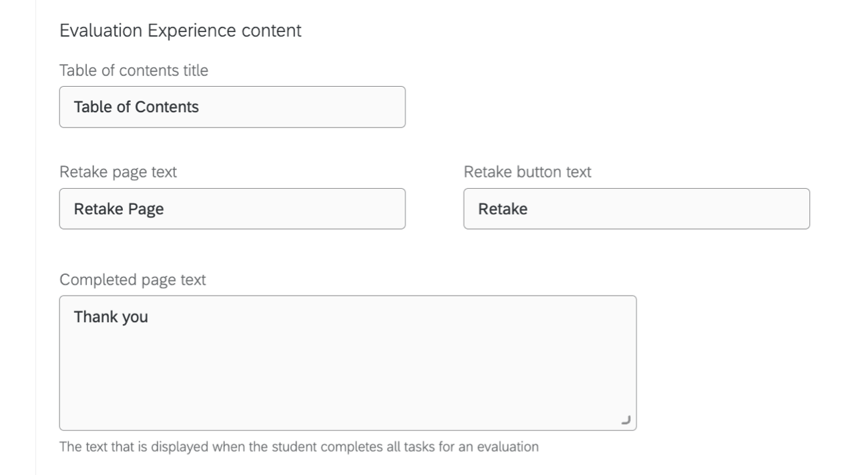
Task: Click the Table of contents title input field
Action: (x=232, y=106)
